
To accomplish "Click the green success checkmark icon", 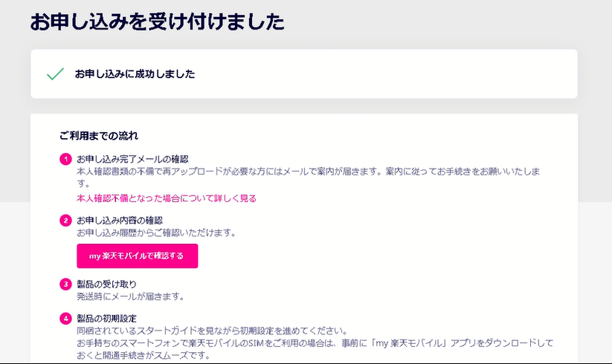I will click(55, 74).
